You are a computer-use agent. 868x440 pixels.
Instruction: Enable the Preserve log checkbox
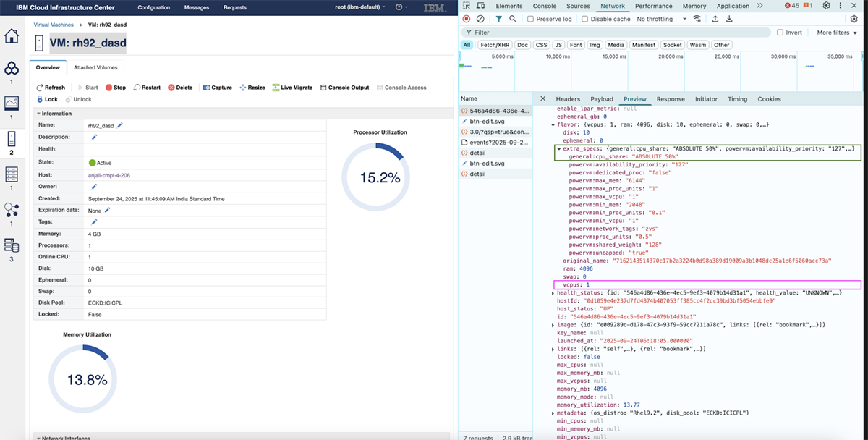[x=532, y=20]
